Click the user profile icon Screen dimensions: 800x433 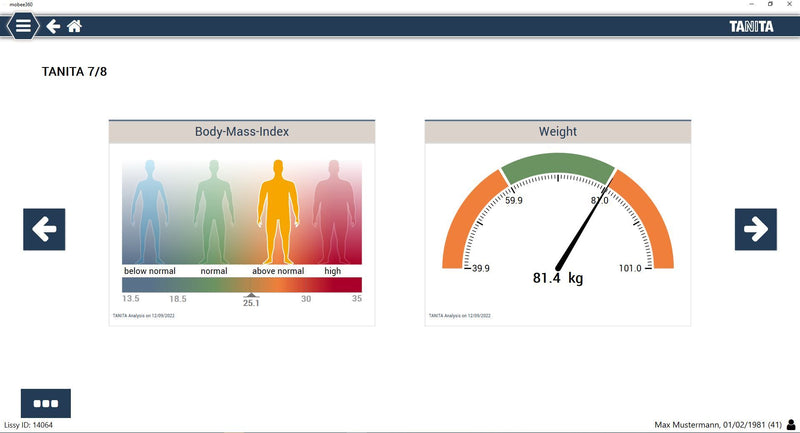click(791, 424)
